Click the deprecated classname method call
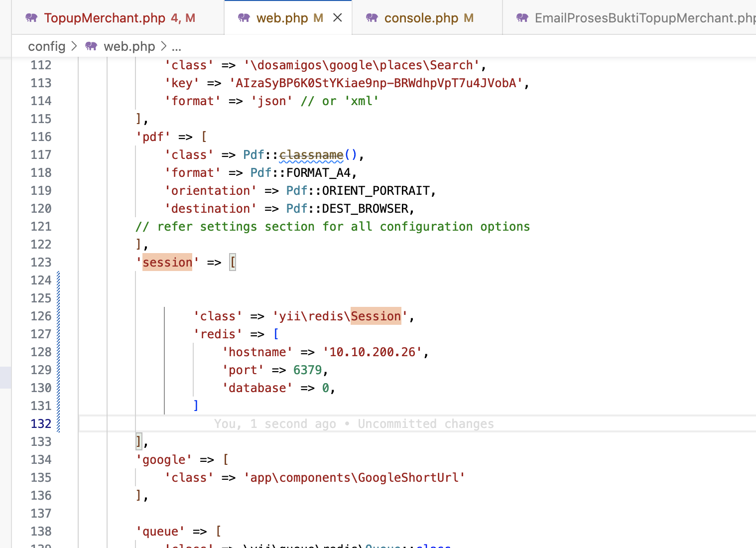The width and height of the screenshot is (756, 548). tap(311, 155)
